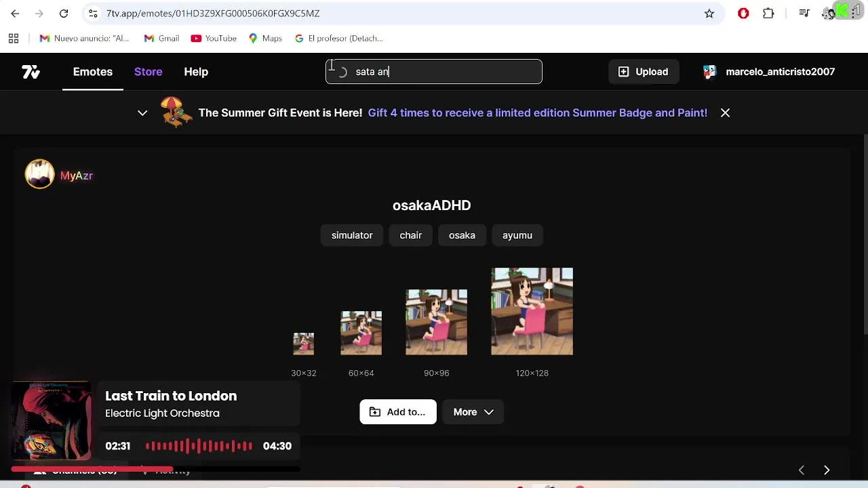Collapse the Summer Gift Event banner chevron

[x=142, y=113]
